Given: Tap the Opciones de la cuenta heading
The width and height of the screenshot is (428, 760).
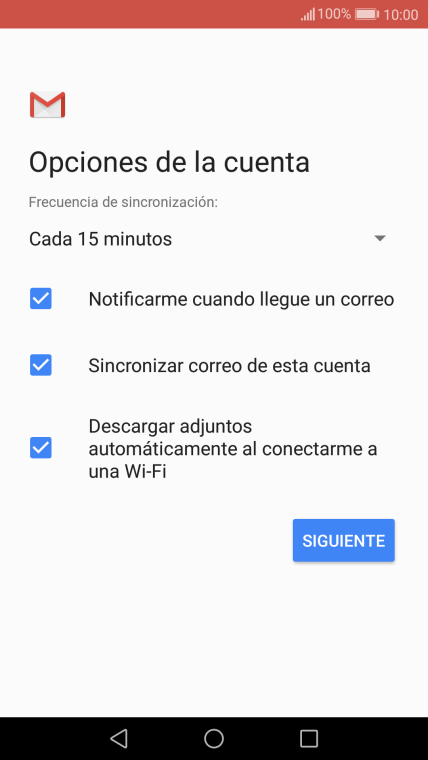Looking at the screenshot, I should pyautogui.click(x=169, y=163).
